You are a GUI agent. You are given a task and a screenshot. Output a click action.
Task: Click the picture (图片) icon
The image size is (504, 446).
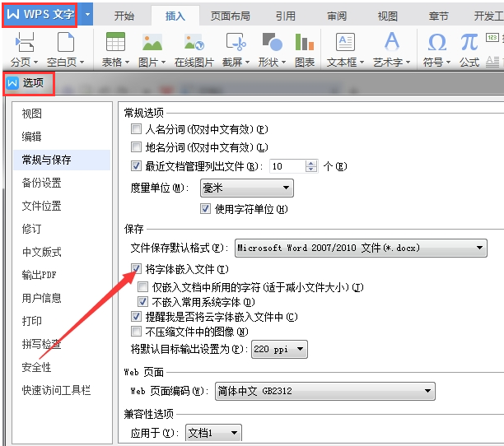point(152,43)
